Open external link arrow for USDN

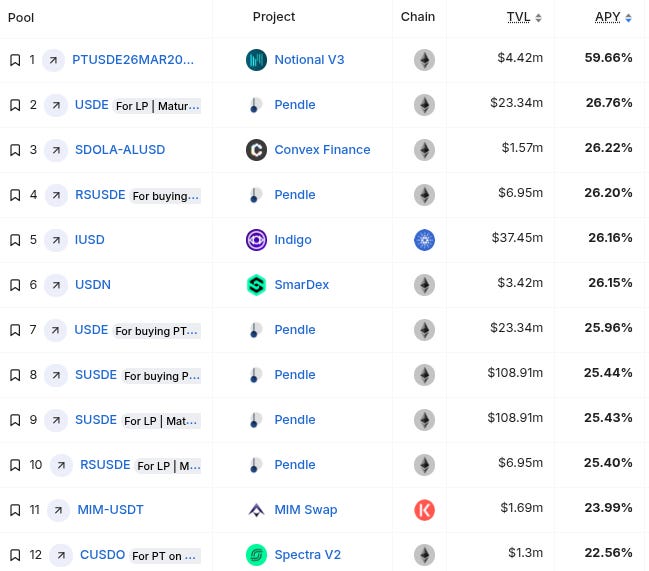(56, 286)
